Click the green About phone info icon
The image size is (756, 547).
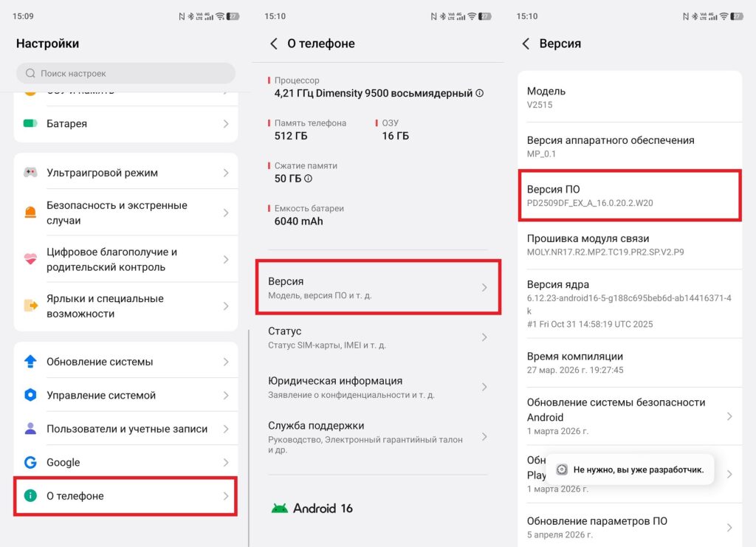(30, 495)
